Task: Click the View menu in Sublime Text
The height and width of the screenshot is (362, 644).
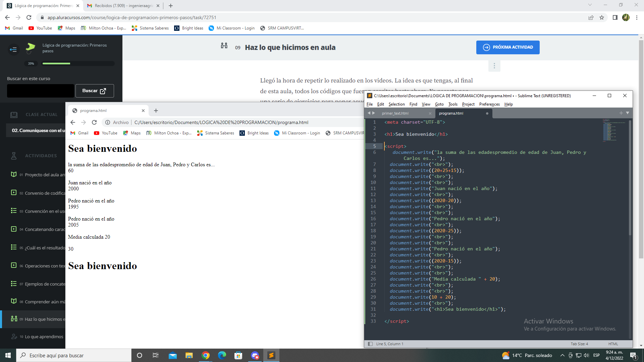Action: pyautogui.click(x=426, y=104)
